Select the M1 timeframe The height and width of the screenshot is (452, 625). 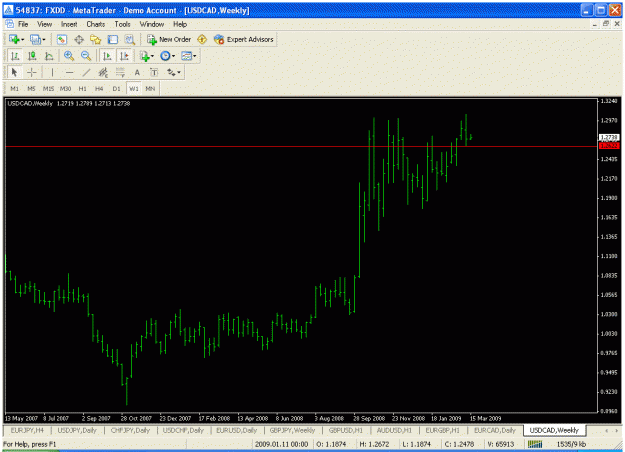tap(14, 88)
